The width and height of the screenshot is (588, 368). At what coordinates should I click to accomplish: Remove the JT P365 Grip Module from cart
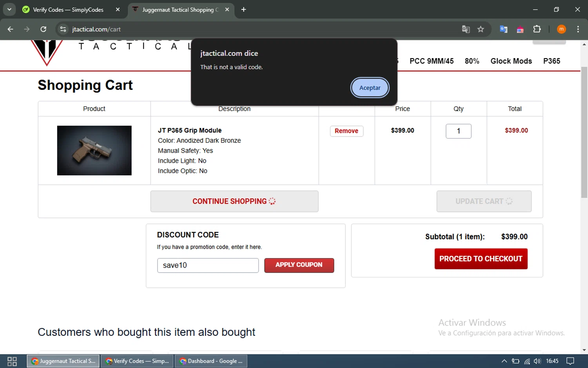pos(347,131)
